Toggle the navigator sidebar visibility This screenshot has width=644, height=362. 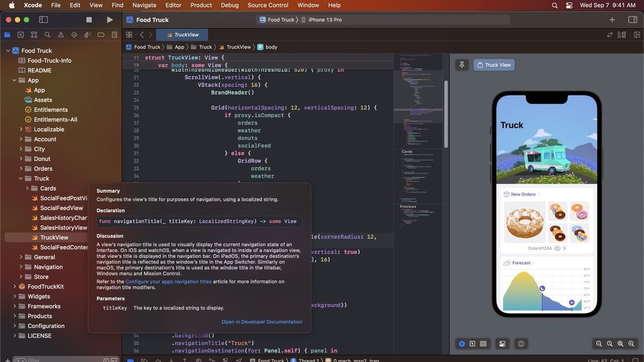43,19
